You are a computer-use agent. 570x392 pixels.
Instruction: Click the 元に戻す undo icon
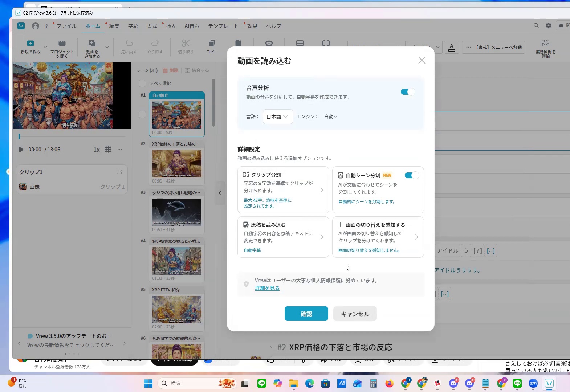pyautogui.click(x=129, y=43)
